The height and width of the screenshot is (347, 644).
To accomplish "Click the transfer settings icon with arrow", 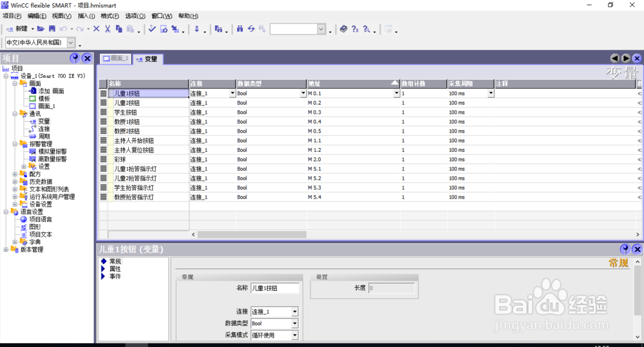I will click(175, 29).
